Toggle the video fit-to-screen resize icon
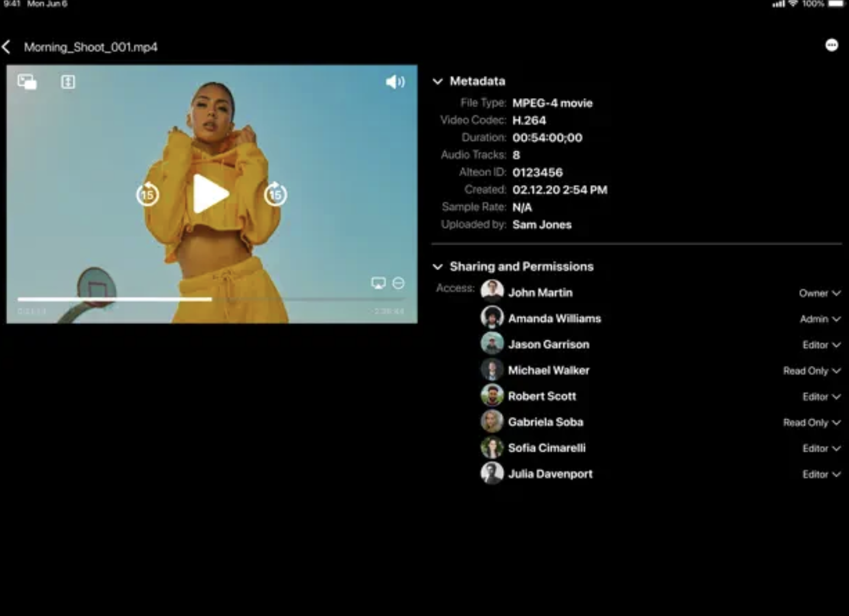 [68, 82]
